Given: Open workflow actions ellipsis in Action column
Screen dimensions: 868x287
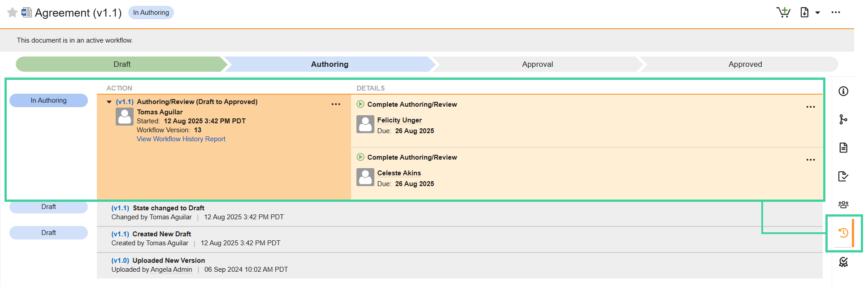Looking at the screenshot, I should [x=336, y=104].
